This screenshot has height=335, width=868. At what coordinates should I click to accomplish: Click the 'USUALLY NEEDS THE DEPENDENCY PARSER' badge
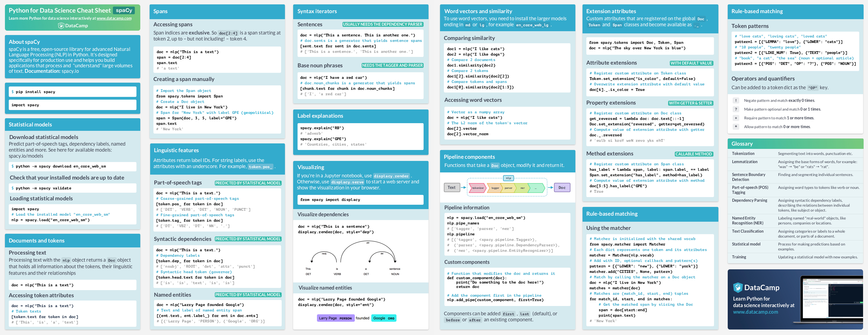point(382,24)
